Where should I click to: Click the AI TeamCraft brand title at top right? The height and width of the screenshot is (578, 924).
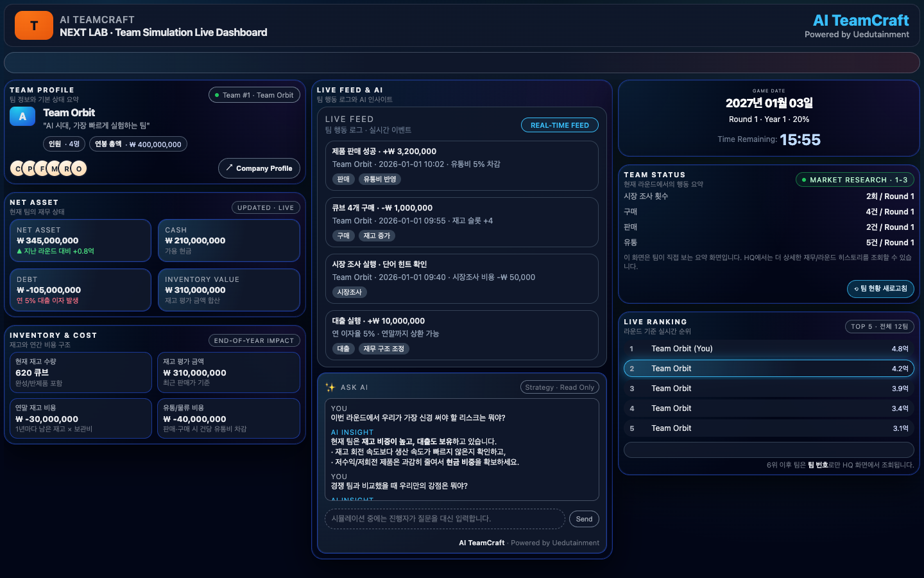tap(860, 21)
